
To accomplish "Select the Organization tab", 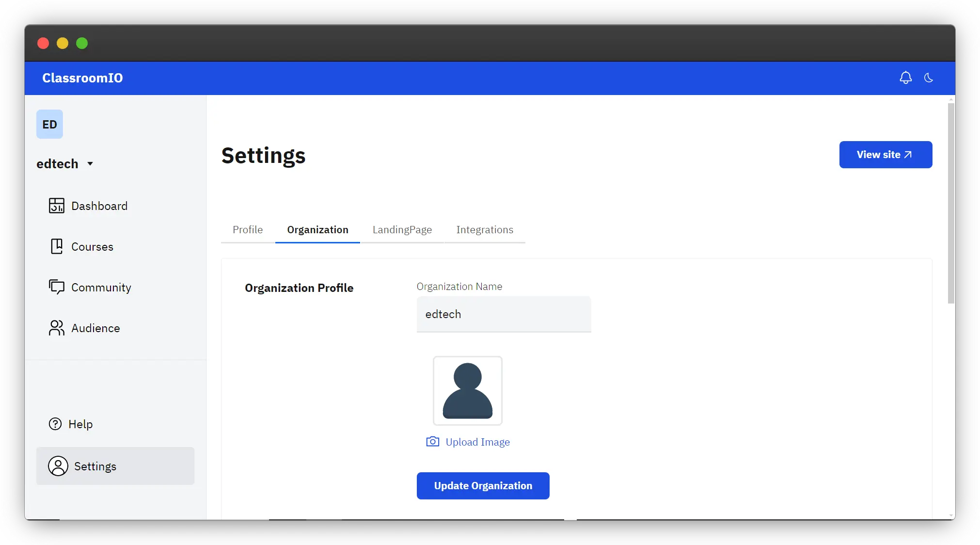I will [x=317, y=230].
